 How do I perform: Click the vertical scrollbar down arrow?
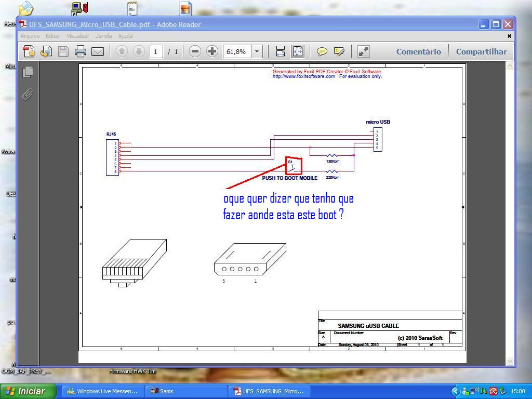pos(510,361)
